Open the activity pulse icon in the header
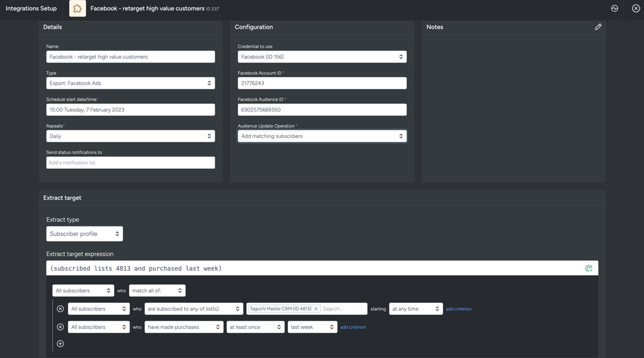Screen dimensions: 644x358 [x=615, y=8]
